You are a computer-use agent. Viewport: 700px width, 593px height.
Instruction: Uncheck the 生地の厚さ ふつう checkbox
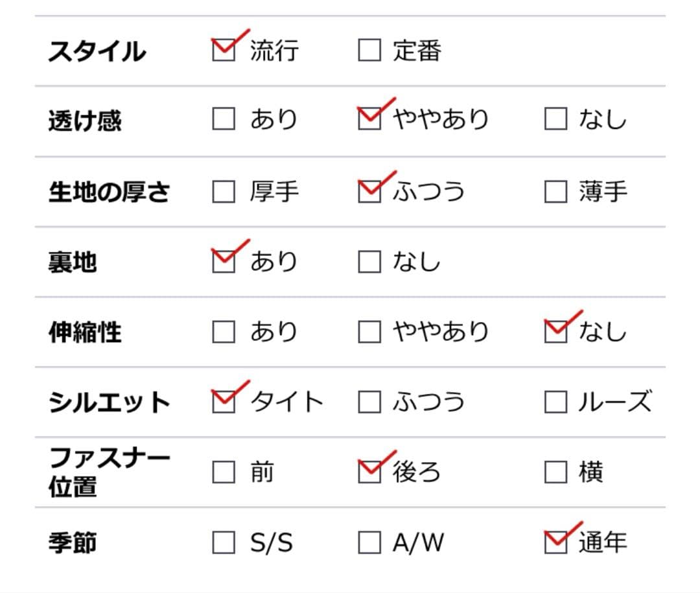tap(369, 192)
